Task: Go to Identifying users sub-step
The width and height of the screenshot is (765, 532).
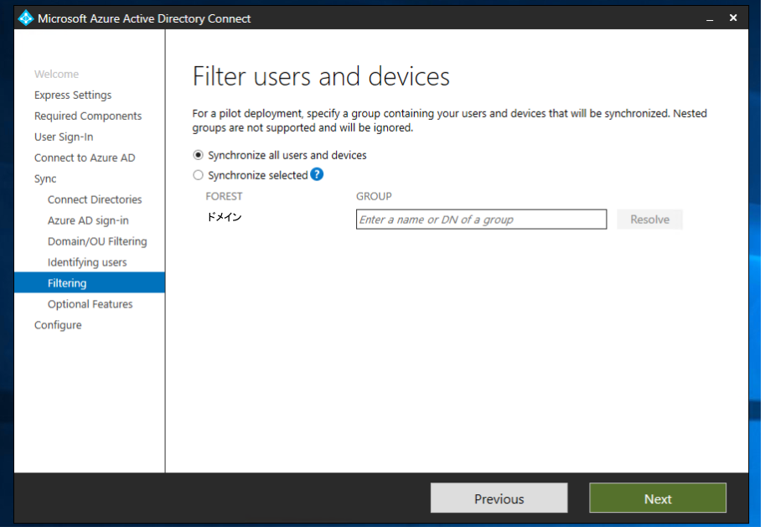Action: click(x=87, y=263)
